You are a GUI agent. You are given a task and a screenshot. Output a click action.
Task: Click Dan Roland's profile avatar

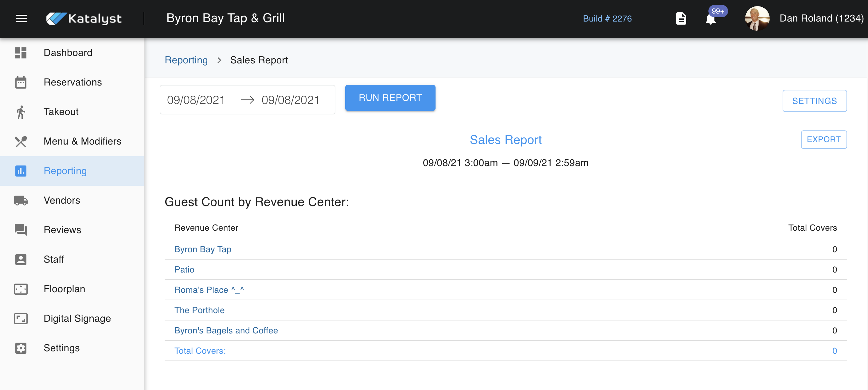(x=757, y=18)
